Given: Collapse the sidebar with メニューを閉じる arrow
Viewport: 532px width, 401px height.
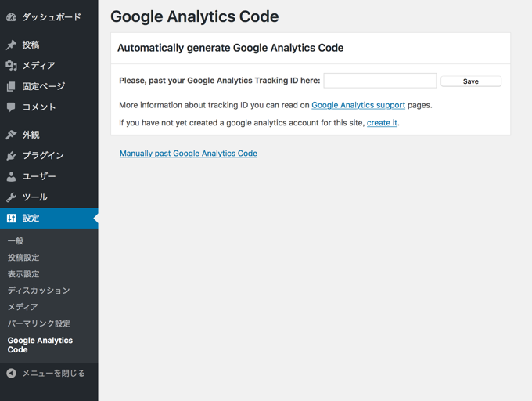Looking at the screenshot, I should tap(11, 373).
